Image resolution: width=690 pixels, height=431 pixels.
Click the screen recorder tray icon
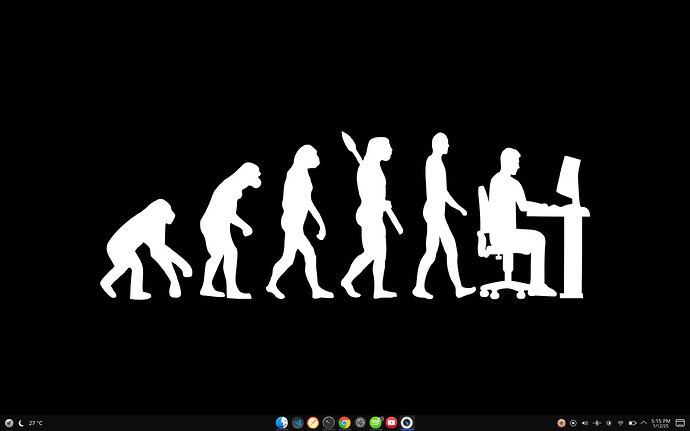pos(573,423)
